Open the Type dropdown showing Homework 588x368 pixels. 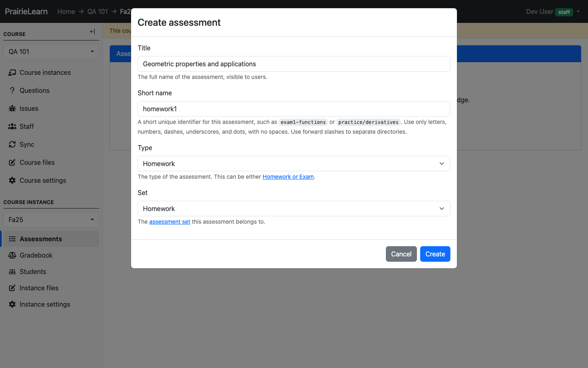(294, 164)
